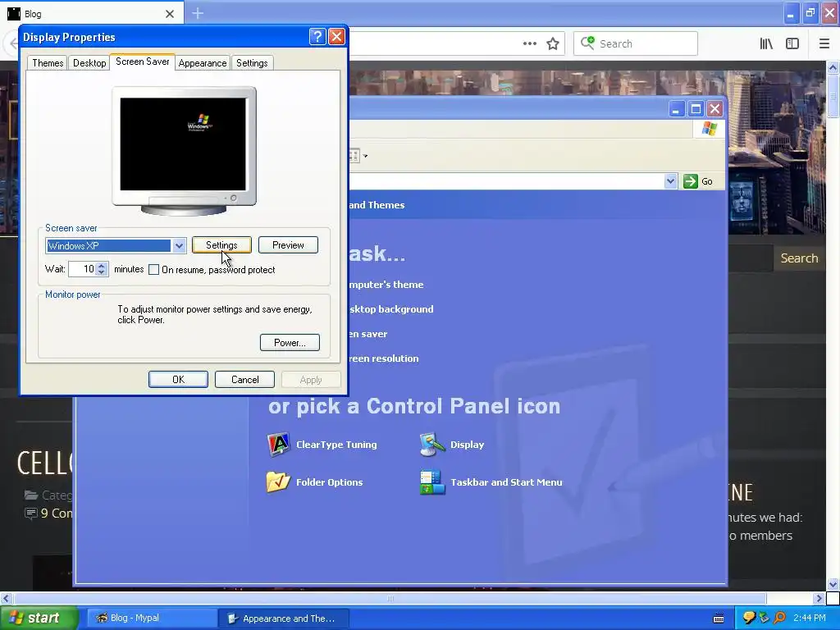Click the taskbar clock 2:44 PM
The width and height of the screenshot is (840, 630).
[810, 618]
